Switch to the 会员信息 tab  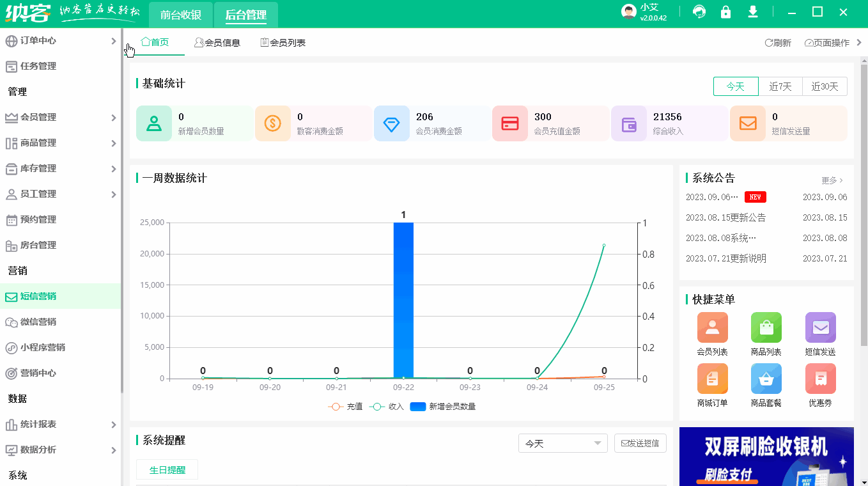218,43
